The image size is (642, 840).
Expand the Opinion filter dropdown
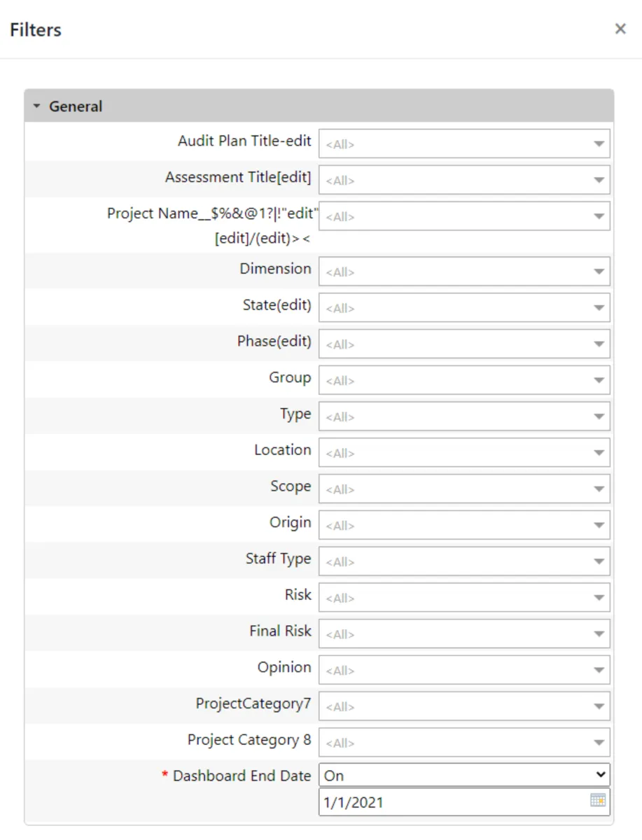[x=464, y=670]
